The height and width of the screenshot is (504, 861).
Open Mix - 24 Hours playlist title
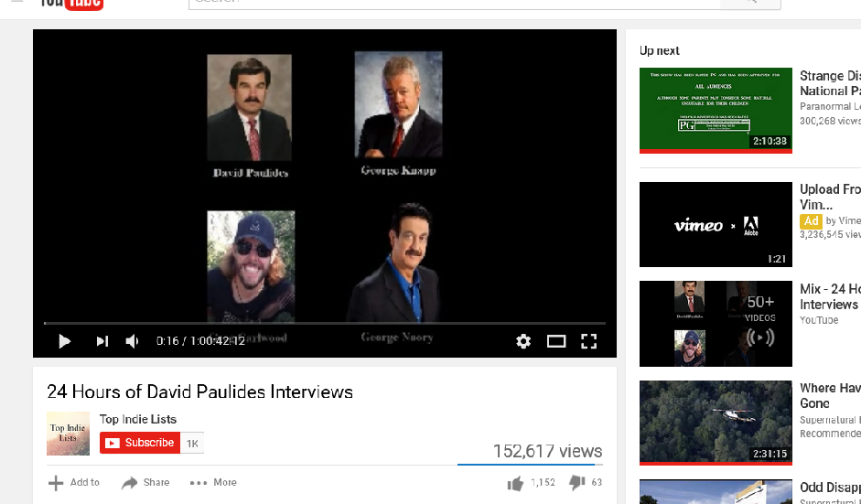[830, 296]
